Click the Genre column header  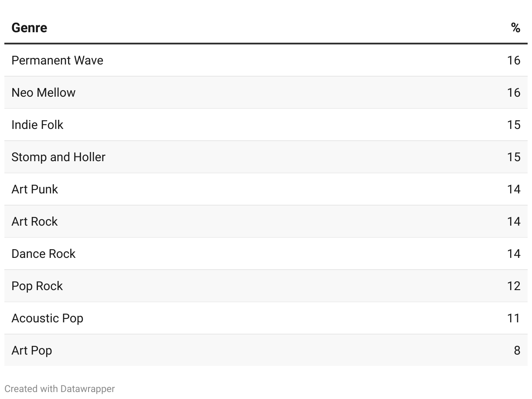point(29,28)
